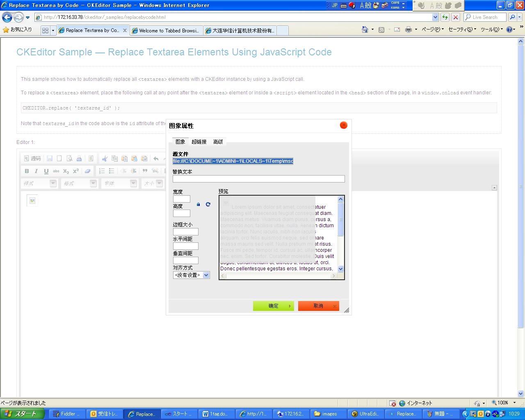The image size is (525, 420).
Task: Toggle Superscript formatting
Action: pyautogui.click(x=76, y=171)
